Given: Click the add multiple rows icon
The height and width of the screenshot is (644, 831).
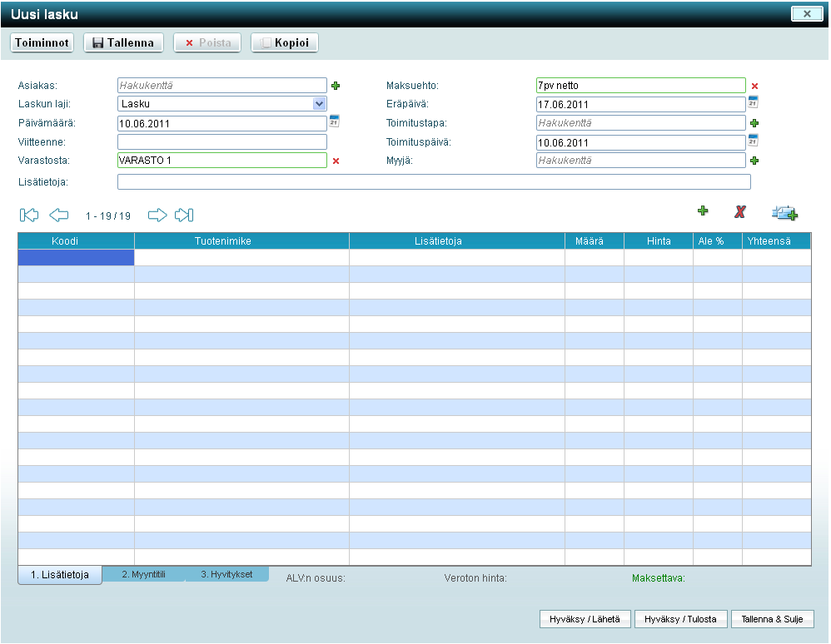Looking at the screenshot, I should tap(785, 213).
